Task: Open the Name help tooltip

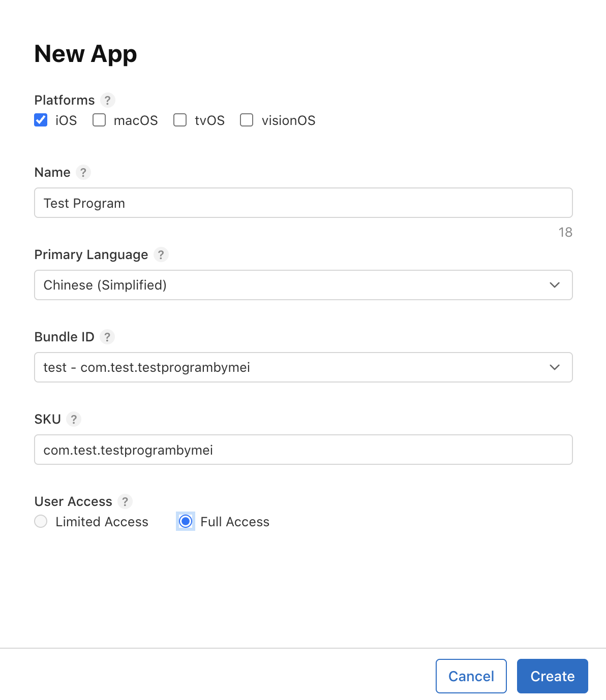Action: click(83, 172)
